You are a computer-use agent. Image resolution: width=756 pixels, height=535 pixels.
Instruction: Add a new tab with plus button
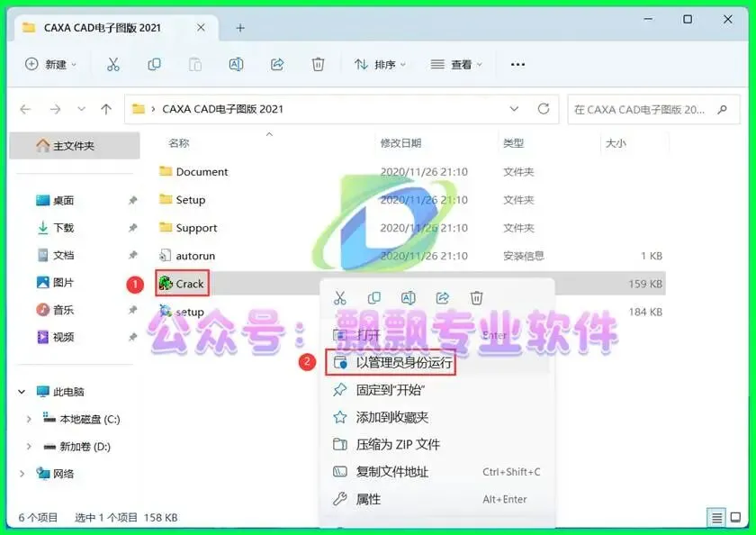point(240,29)
